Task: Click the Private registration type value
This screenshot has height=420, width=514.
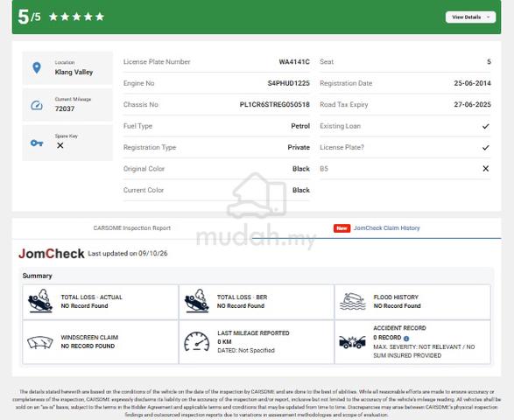Action: [x=299, y=147]
